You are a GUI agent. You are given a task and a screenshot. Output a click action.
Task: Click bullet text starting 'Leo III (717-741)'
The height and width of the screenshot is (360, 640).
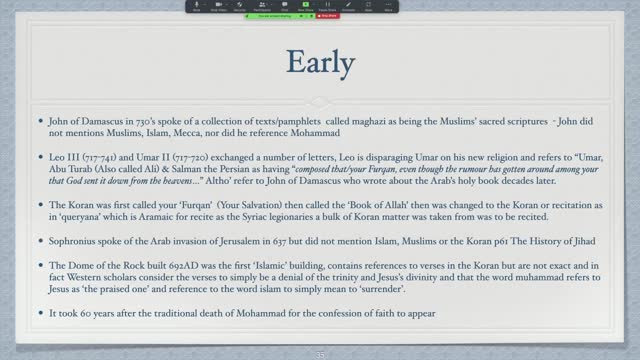pyautogui.click(x=326, y=169)
